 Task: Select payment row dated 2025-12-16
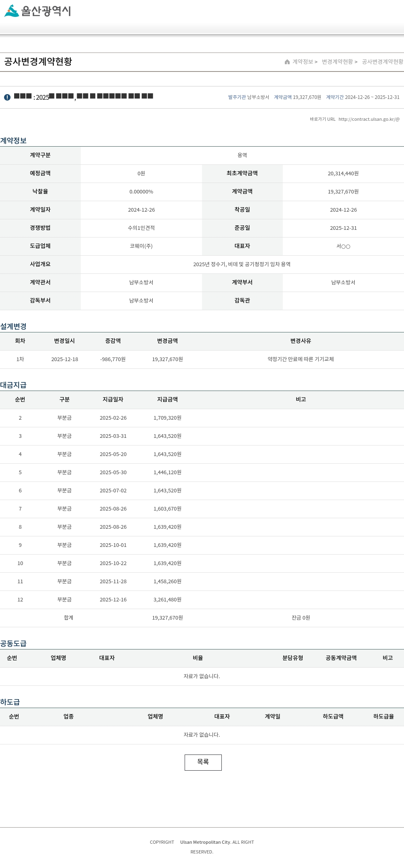202,599
